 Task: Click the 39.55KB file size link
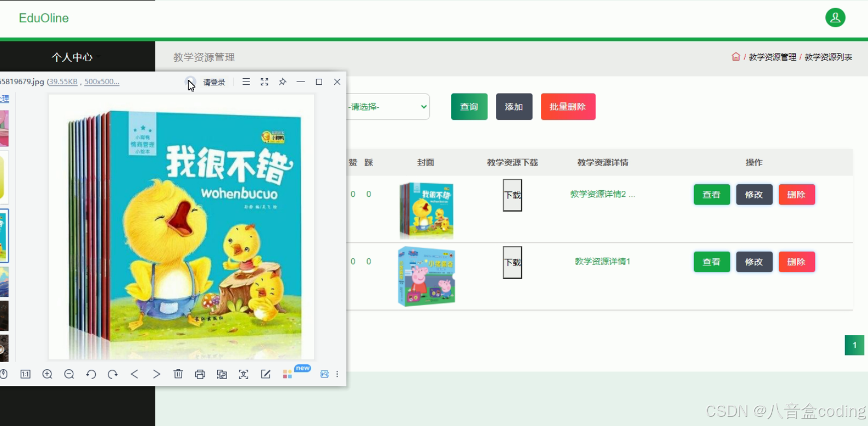click(x=63, y=81)
